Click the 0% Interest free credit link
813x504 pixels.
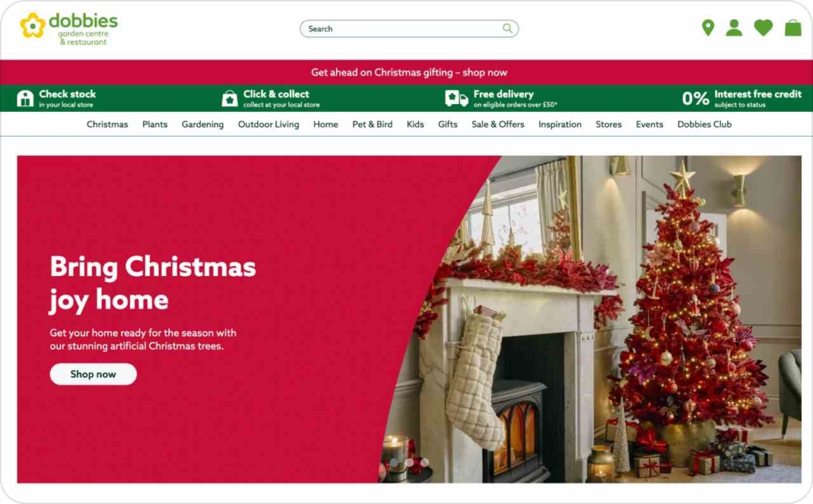click(x=742, y=98)
